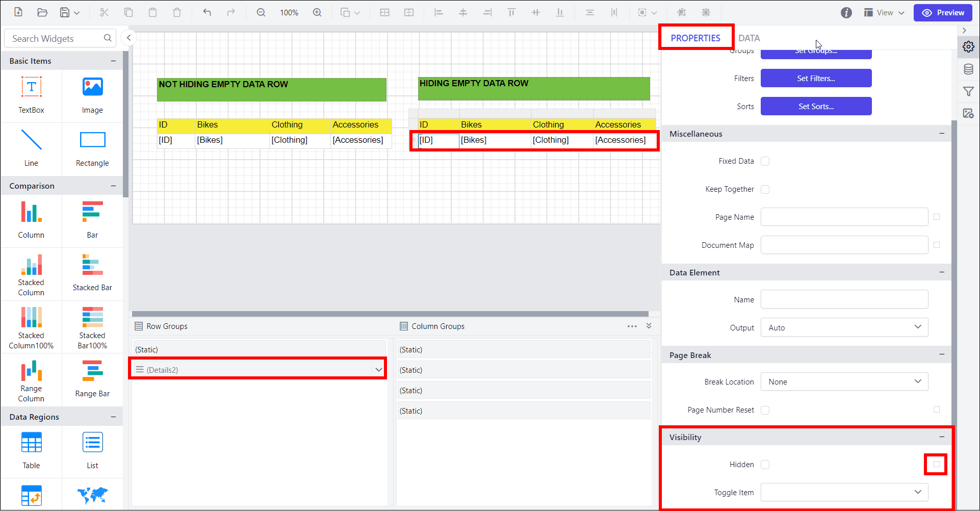Viewport: 980px width, 511px height.
Task: Click the Set Filters button
Action: pos(816,79)
